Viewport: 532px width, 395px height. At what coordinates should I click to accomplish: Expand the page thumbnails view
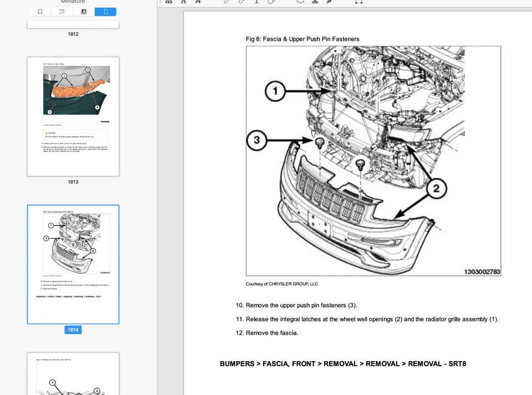[105, 11]
